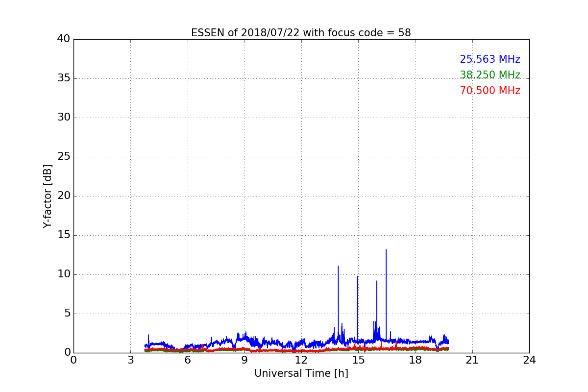Screen dimensions: 588x392
Task: Click the y-axis tick label '10'
Action: point(64,274)
